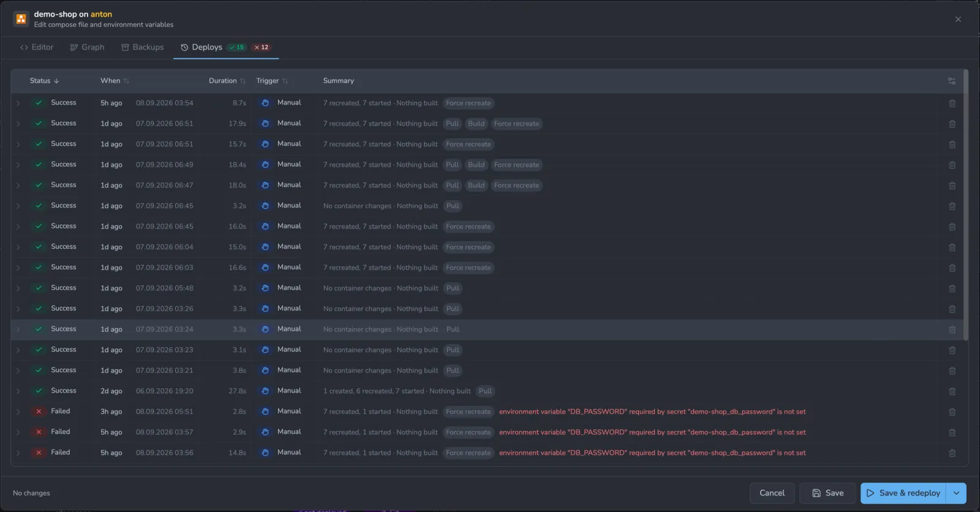Click manual trigger icon for 03:54 deploy
Screen dimensions: 980x512
[265, 103]
